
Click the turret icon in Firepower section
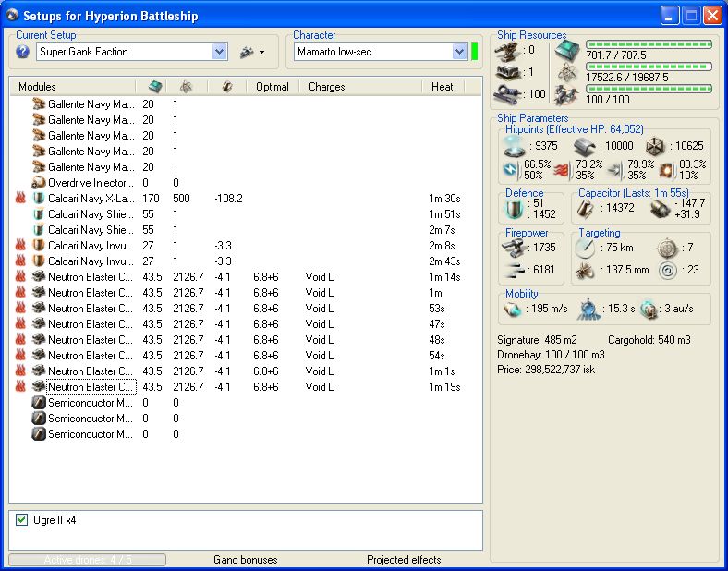pos(512,248)
